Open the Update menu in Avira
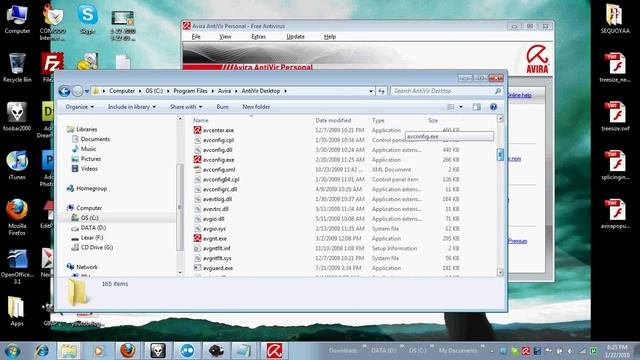Screen dimensions: 640x360 click(x=295, y=36)
